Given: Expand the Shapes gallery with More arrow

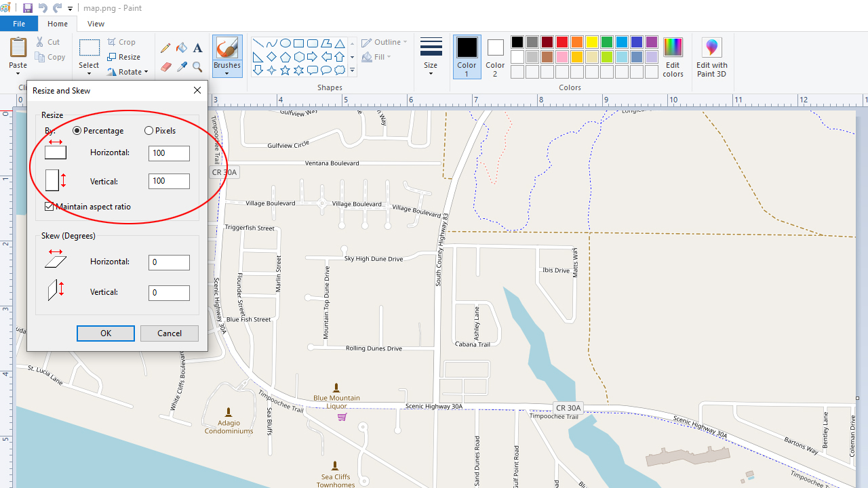Looking at the screenshot, I should click(352, 70).
